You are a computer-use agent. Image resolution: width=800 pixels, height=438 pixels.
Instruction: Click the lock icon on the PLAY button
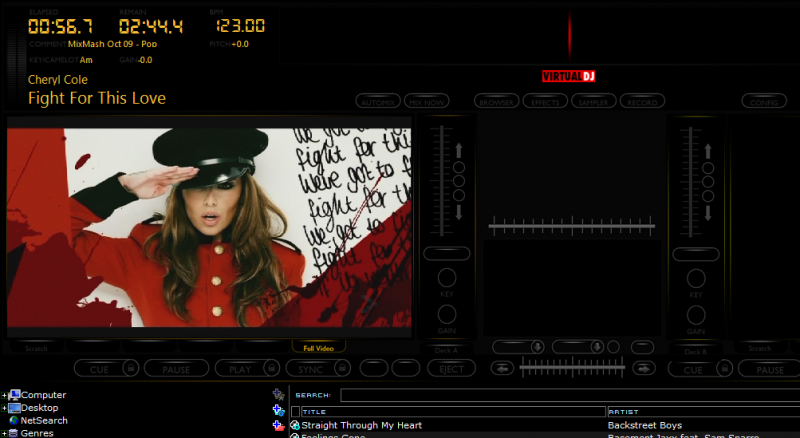point(271,368)
